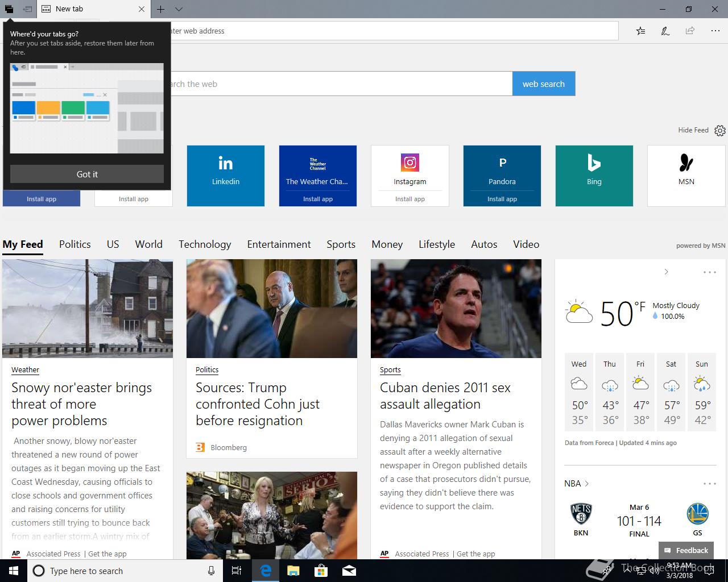Image resolution: width=728 pixels, height=582 pixels.
Task: Switch to the Autos tab
Action: click(x=484, y=244)
